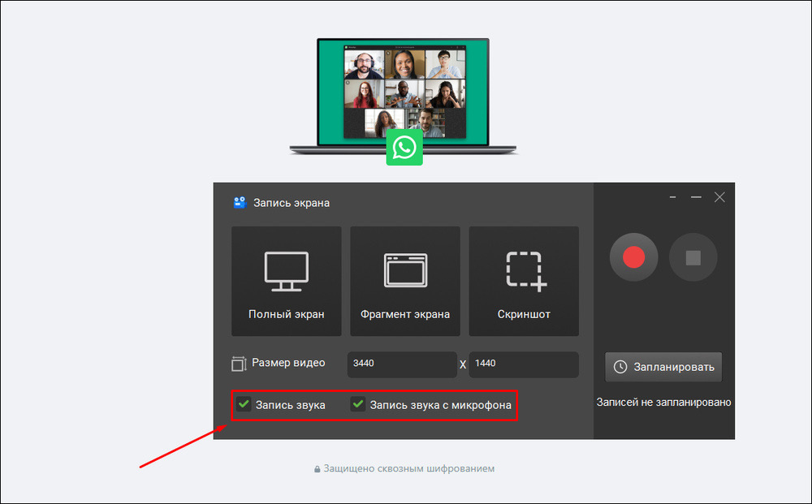Click the video width field showing 3440
812x504 pixels.
point(402,364)
